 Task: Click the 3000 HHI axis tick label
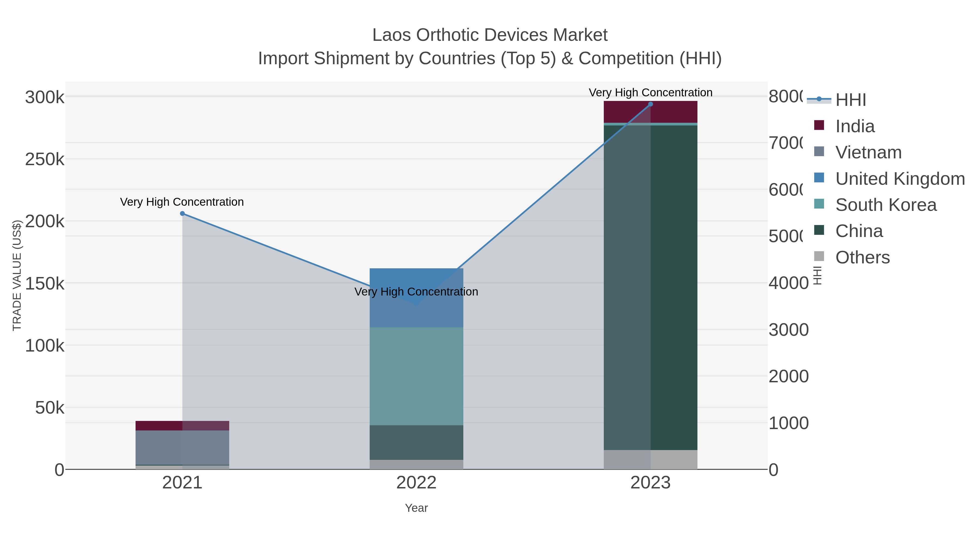pyautogui.click(x=788, y=330)
